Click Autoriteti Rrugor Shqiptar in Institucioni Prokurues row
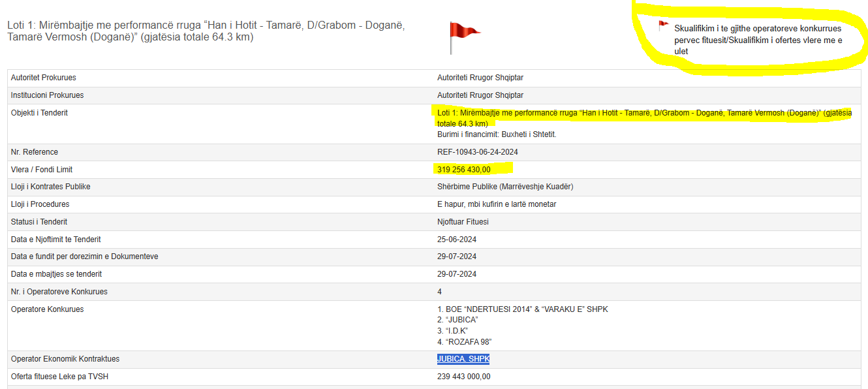The height and width of the screenshot is (389, 868). point(480,95)
